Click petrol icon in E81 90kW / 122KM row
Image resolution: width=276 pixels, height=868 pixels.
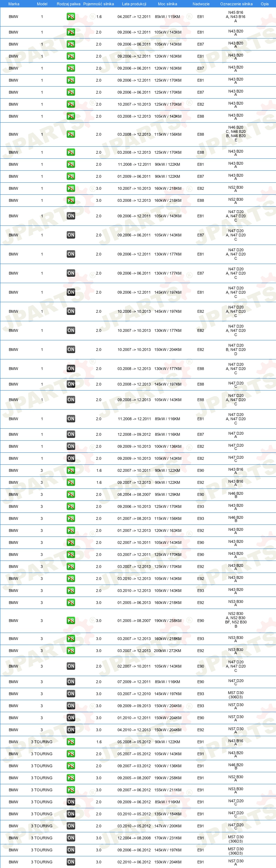coord(71,164)
